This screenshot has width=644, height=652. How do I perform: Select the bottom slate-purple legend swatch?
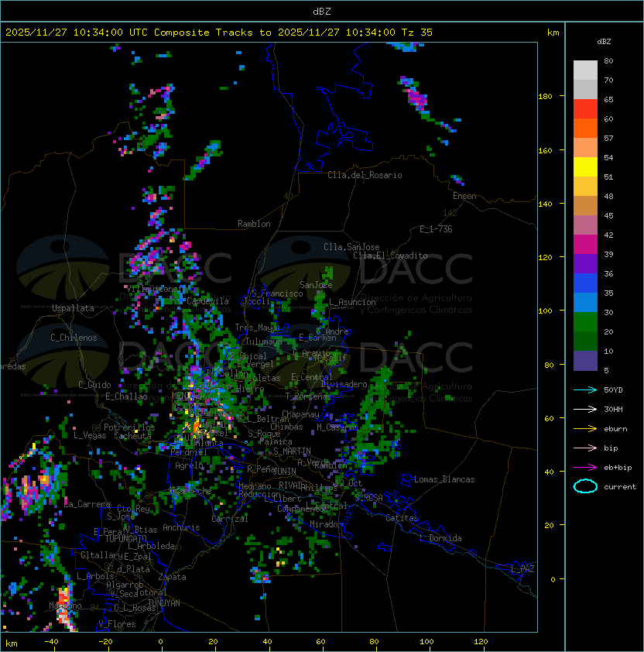[x=585, y=361]
